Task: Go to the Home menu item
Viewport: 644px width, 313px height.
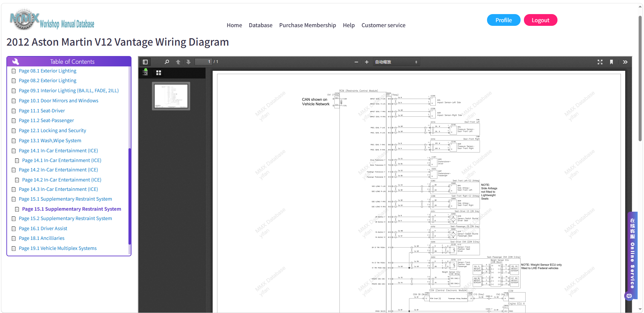Action: click(234, 25)
